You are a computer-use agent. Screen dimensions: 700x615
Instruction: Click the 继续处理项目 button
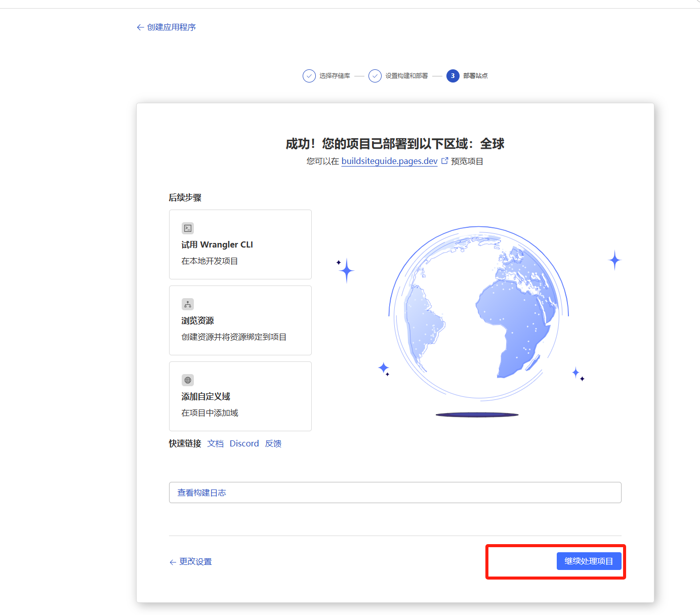pos(589,560)
